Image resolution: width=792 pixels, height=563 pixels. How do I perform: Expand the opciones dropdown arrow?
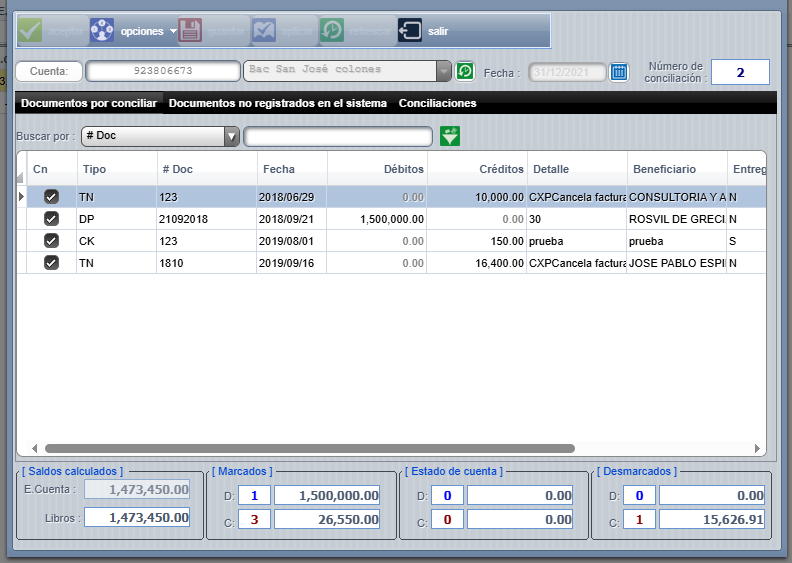[x=173, y=31]
